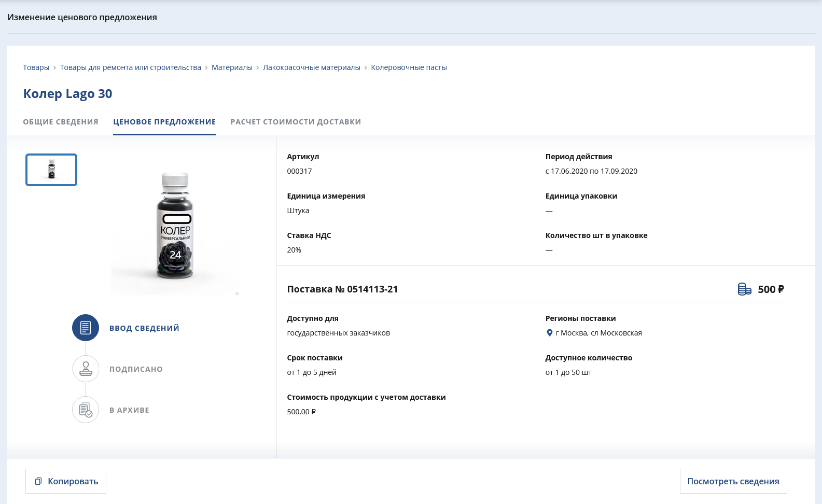The height and width of the screenshot is (504, 822).
Task: Click the location pin icon by Москва
Action: [549, 333]
